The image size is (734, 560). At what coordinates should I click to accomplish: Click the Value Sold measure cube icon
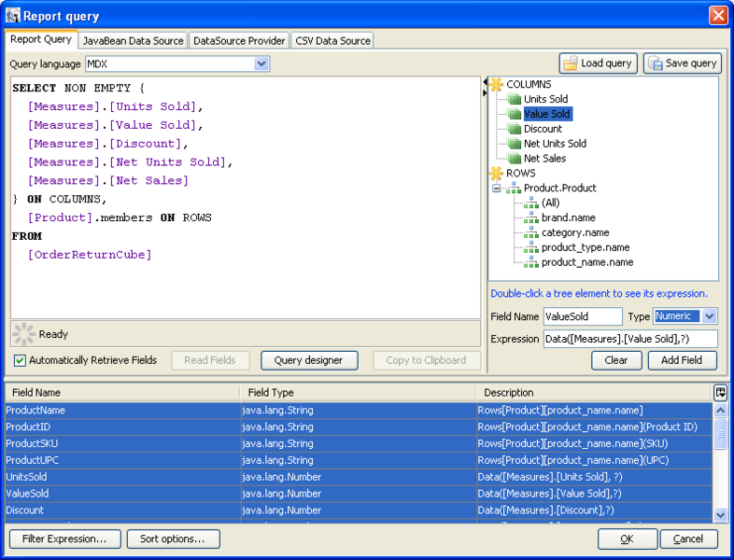[x=515, y=114]
